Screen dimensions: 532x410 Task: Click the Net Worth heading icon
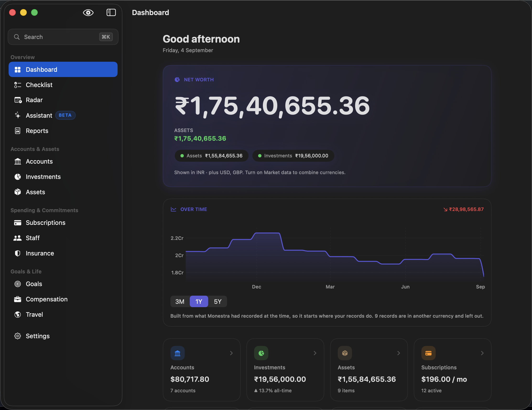177,79
